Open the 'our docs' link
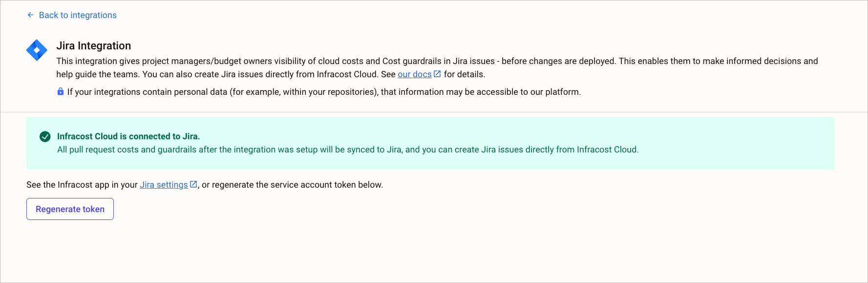 (414, 74)
